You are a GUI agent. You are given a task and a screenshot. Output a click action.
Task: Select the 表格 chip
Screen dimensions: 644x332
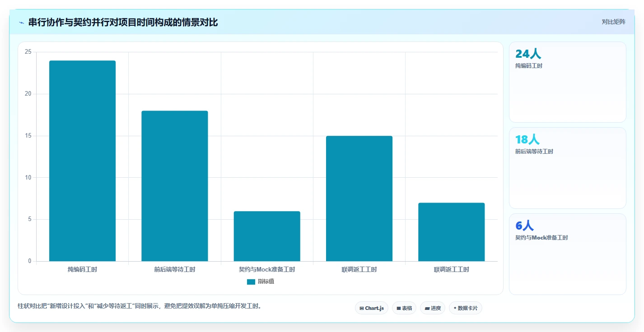coord(404,308)
